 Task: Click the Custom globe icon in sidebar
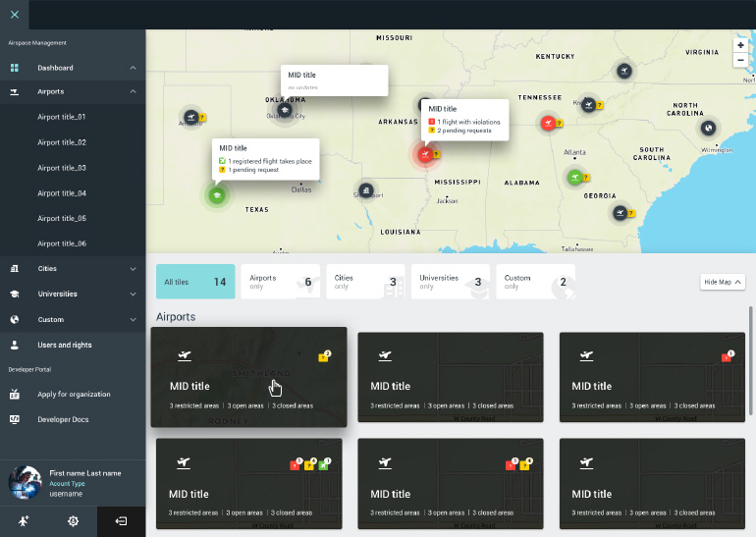click(15, 320)
